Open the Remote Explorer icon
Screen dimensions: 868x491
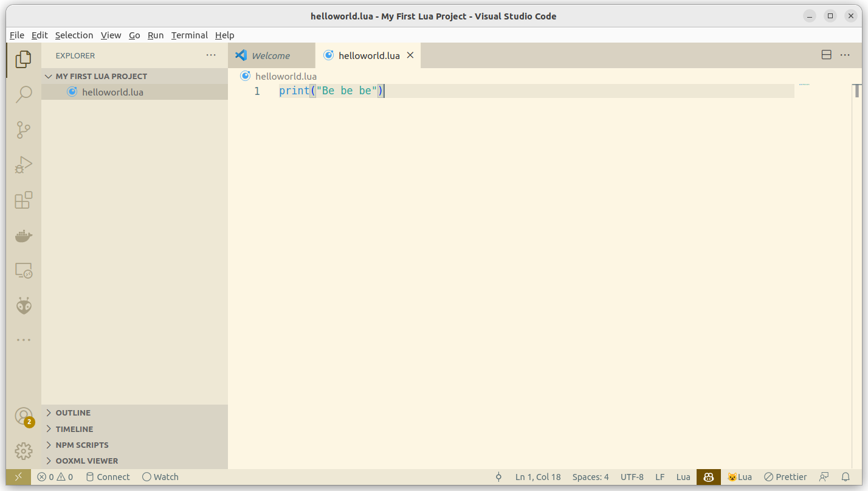click(x=24, y=271)
